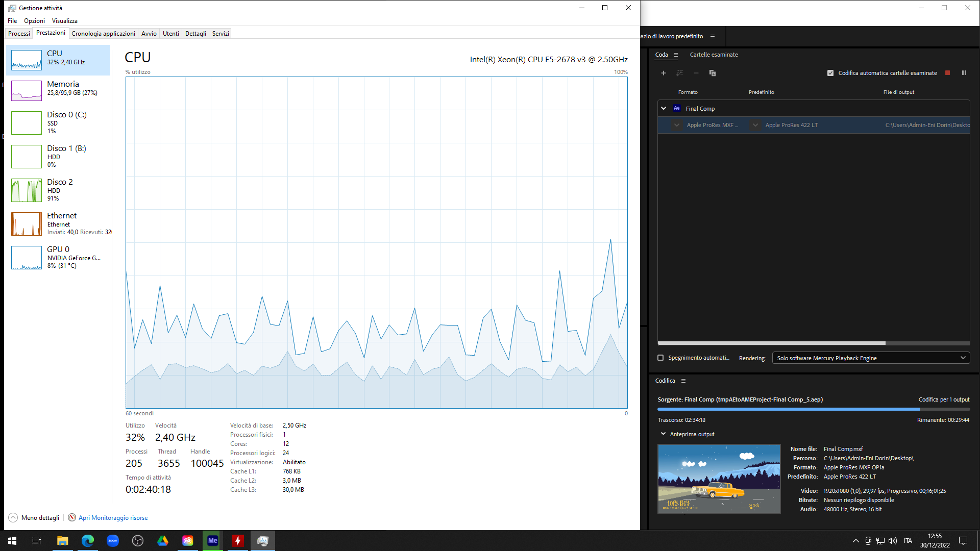Pause the queue with the pause button
The width and height of the screenshot is (980, 551).
(x=964, y=73)
